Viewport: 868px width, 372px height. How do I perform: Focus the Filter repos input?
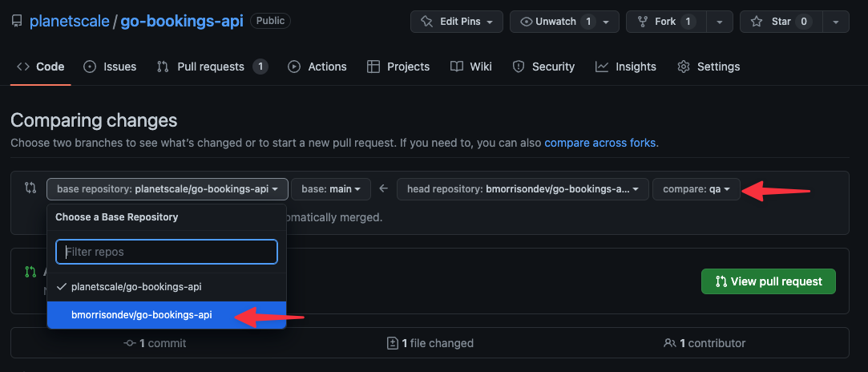point(167,252)
